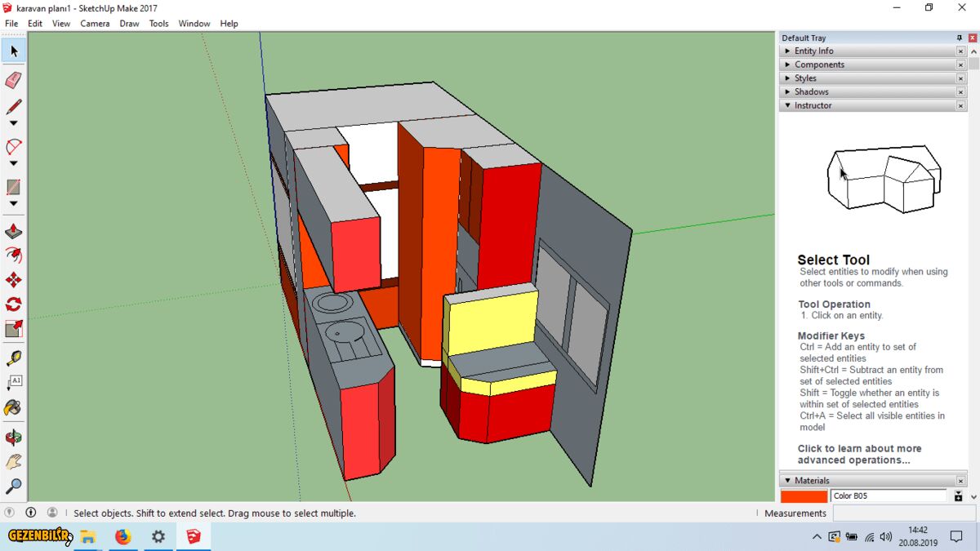Open the Line tool flyout arrow
This screenshot has width=980, height=551.
tap(13, 123)
